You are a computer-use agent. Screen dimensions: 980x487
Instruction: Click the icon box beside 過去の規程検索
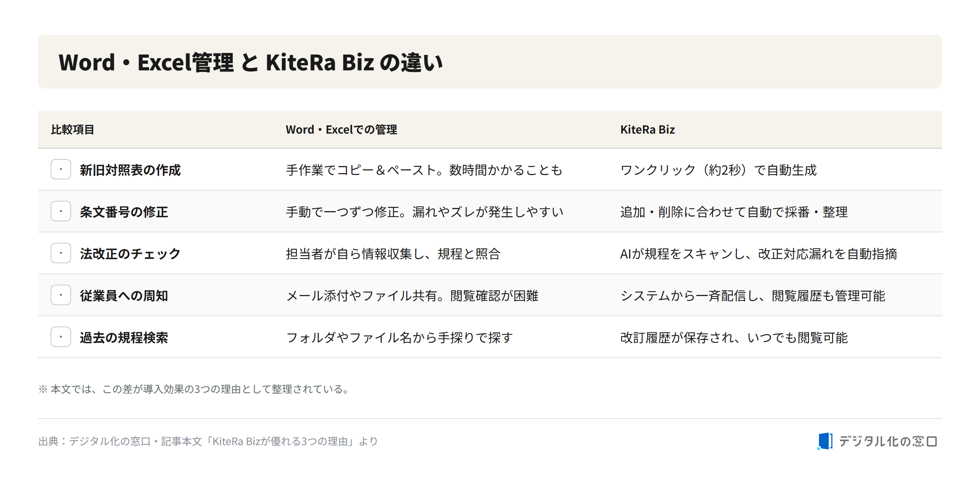coord(61,337)
